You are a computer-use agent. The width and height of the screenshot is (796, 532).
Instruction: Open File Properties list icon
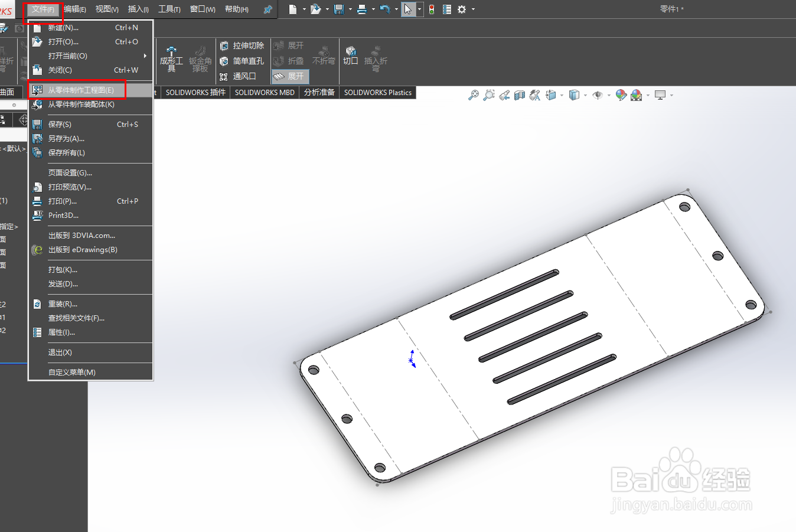tap(447, 9)
